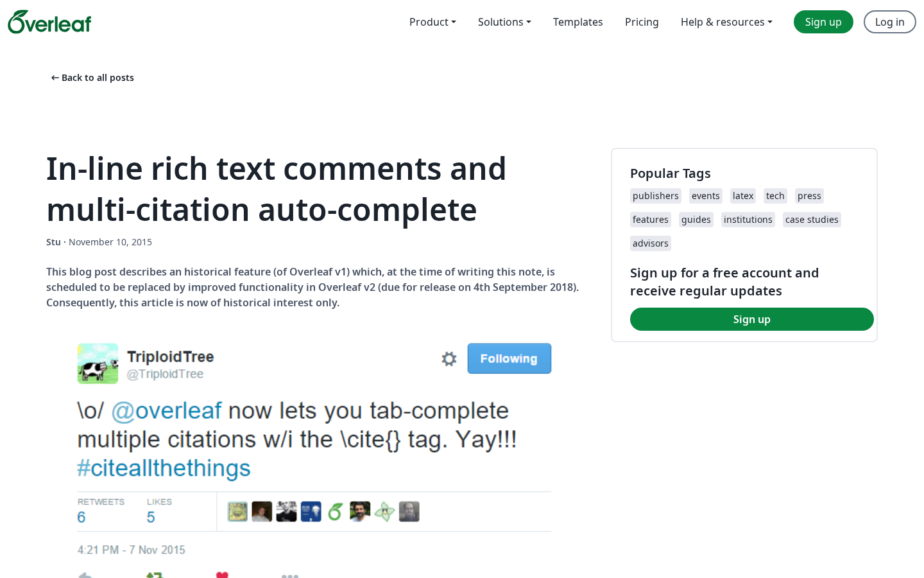Click the gear icon in the tweet
This screenshot has width=924, height=578.
click(x=449, y=359)
